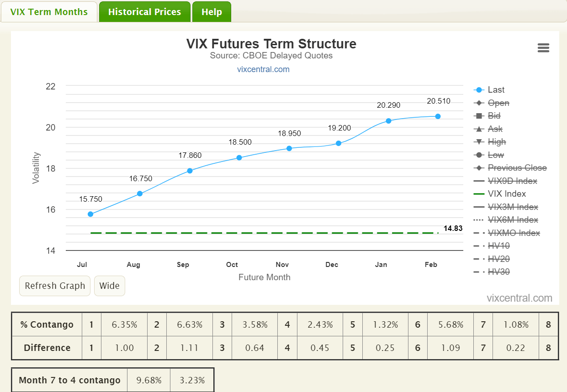
Task: Click the November data point showing 18.950
Action: [289, 148]
